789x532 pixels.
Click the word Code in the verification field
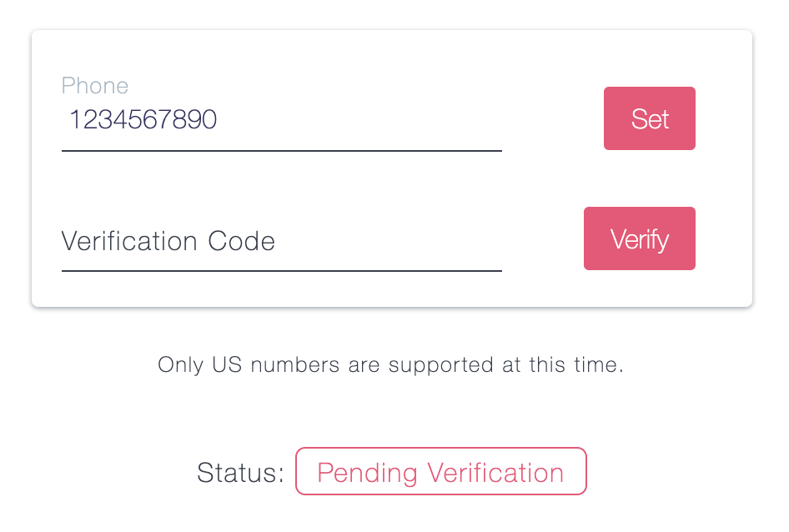[242, 241]
